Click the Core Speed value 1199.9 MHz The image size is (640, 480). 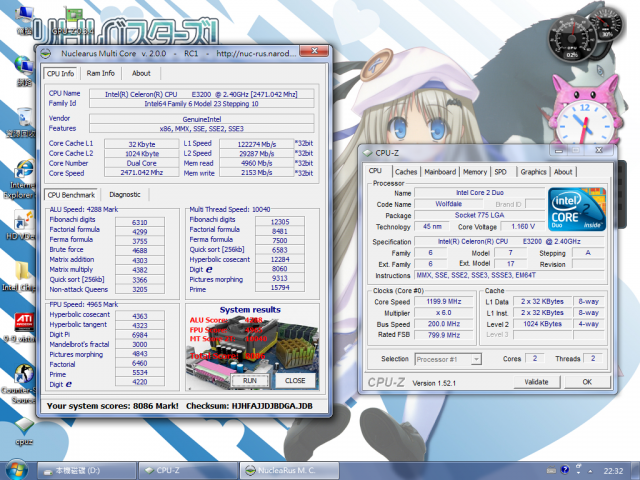pyautogui.click(x=444, y=302)
